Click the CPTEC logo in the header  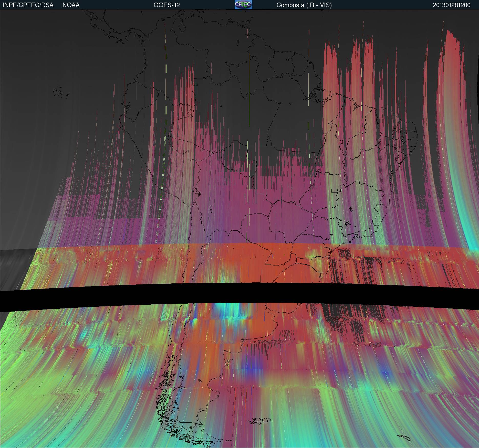[243, 5]
